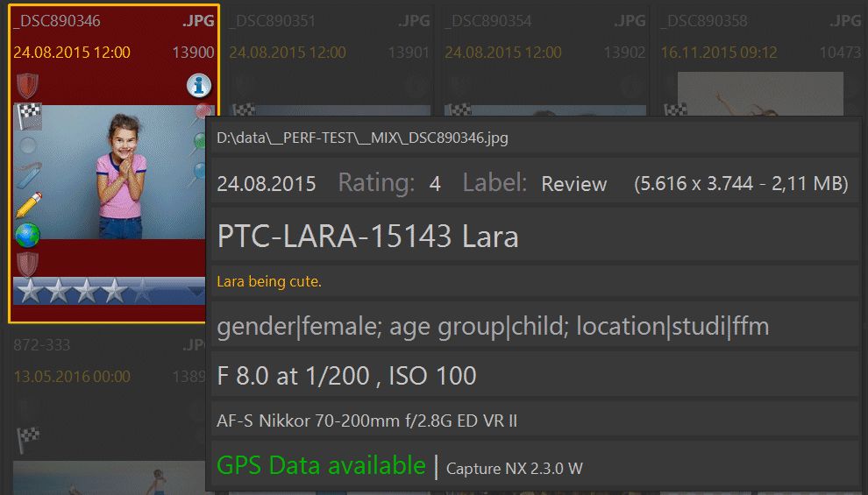868x495 pixels.
Task: Click the 16.11.2015 09:12 date text
Action: [x=719, y=53]
